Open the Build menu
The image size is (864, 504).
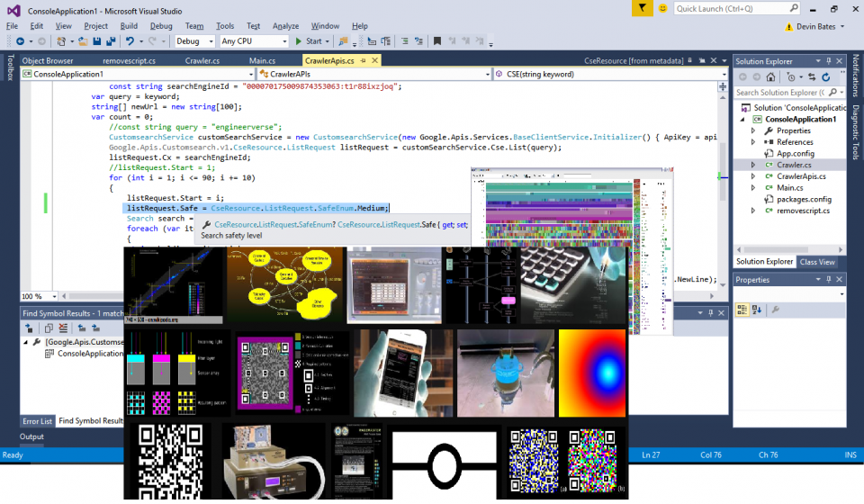pyautogui.click(x=129, y=26)
